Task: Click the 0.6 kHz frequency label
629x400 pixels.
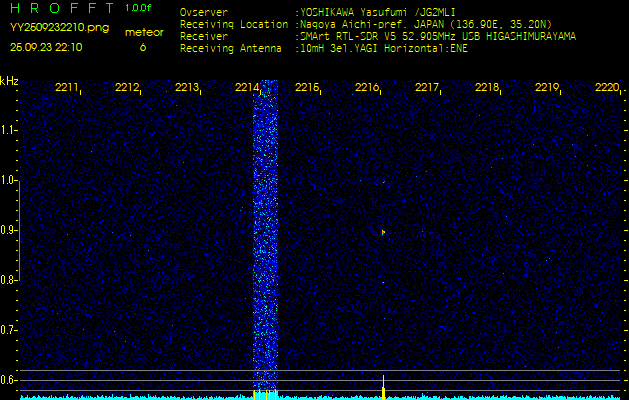Action: click(x=8, y=380)
